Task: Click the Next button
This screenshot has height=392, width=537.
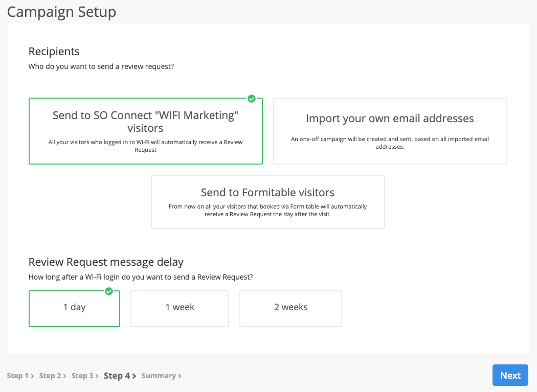Action: point(510,375)
